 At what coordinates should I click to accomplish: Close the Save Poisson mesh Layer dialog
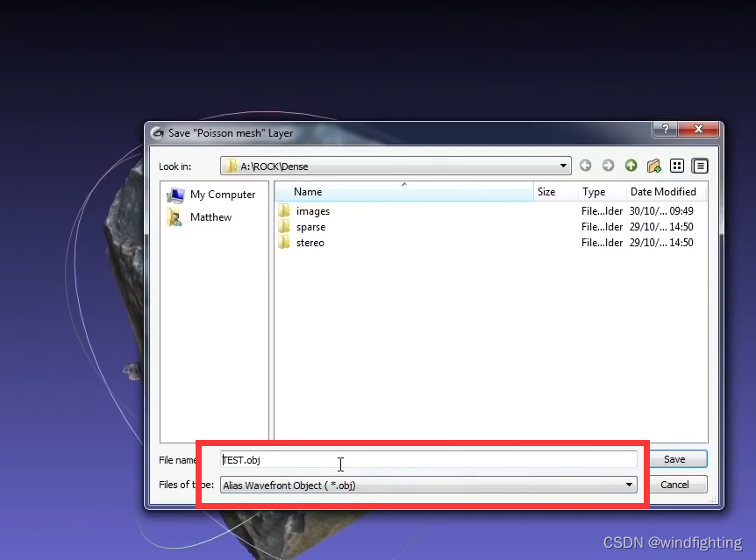click(x=698, y=129)
